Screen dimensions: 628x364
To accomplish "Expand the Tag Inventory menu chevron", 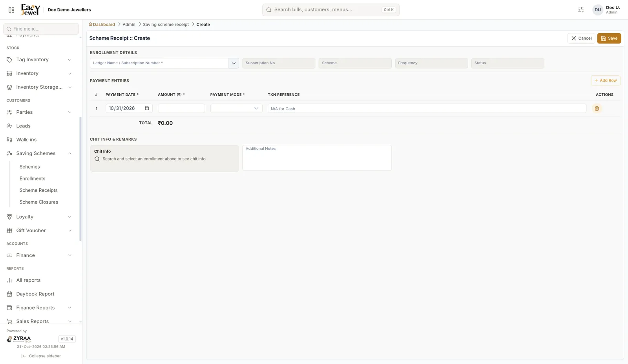I will 70,60.
